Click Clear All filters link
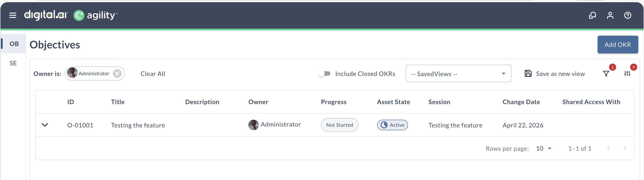644x180 pixels. [153, 74]
